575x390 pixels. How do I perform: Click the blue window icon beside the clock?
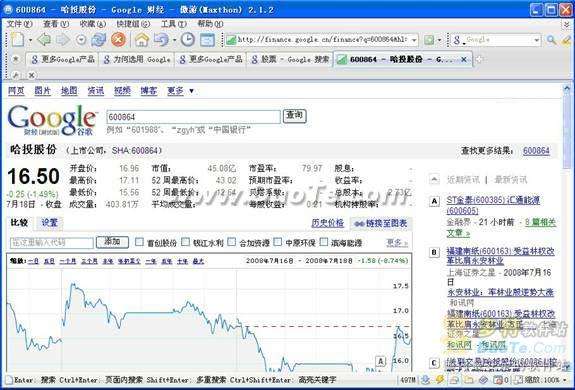(207, 40)
